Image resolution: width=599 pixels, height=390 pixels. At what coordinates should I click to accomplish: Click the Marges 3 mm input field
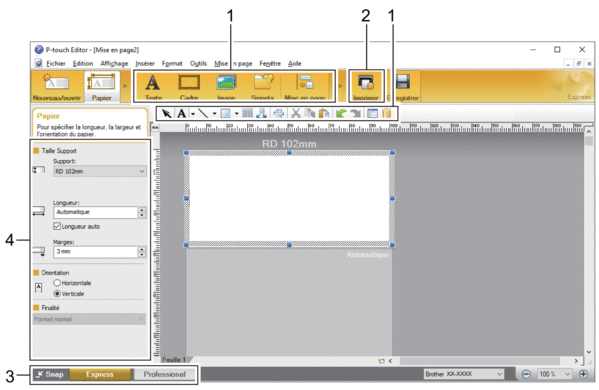96,252
